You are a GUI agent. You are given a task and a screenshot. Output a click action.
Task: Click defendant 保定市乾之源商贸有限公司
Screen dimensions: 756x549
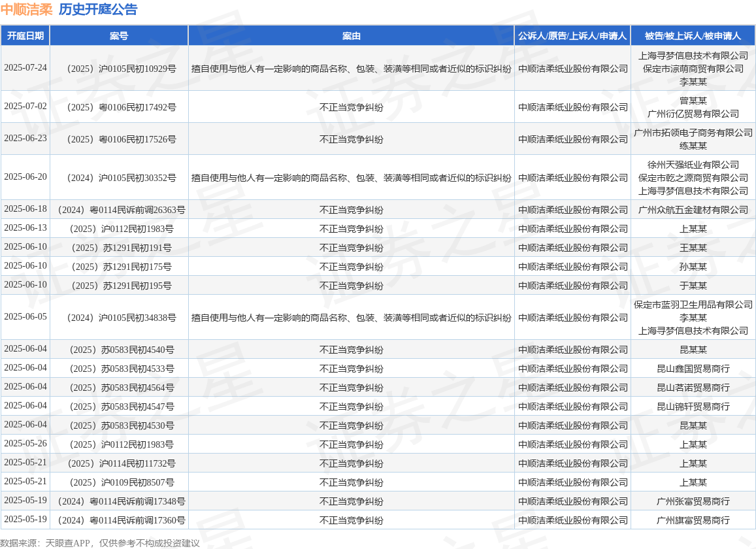pyautogui.click(x=693, y=178)
